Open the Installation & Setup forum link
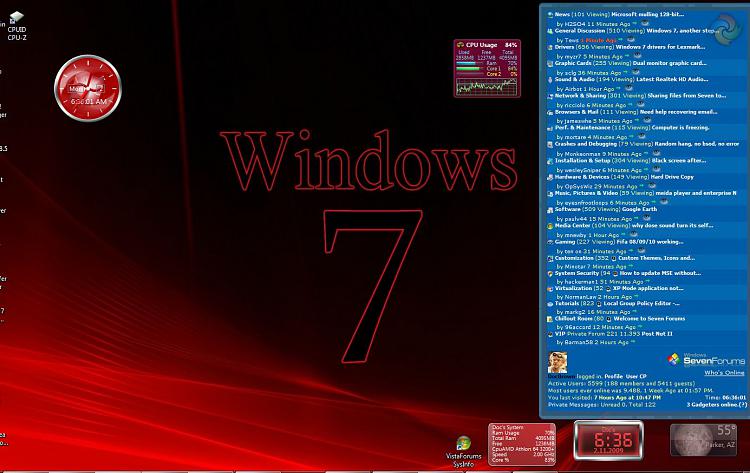This screenshot has height=473, width=750. click(581, 161)
